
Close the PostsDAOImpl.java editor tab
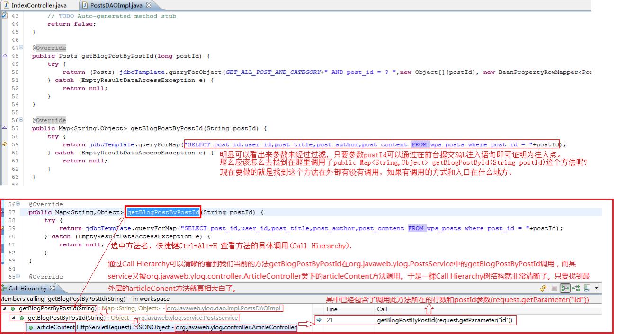coord(149,5)
